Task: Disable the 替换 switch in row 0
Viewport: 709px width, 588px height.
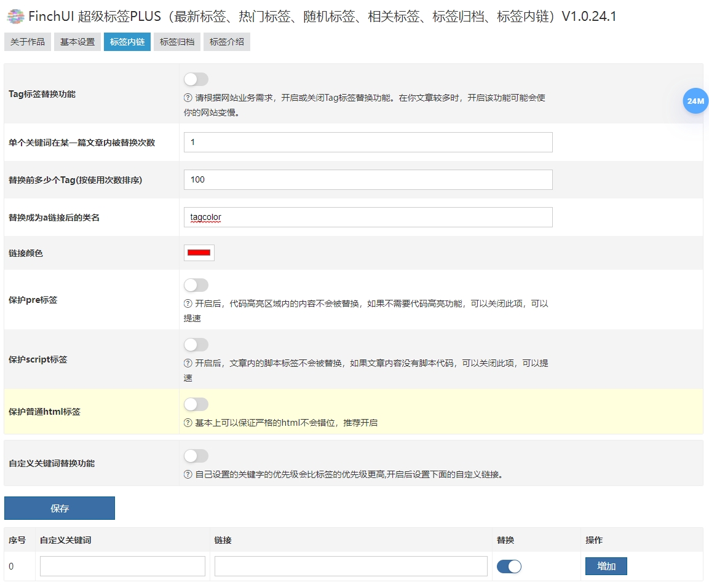Action: point(509,566)
